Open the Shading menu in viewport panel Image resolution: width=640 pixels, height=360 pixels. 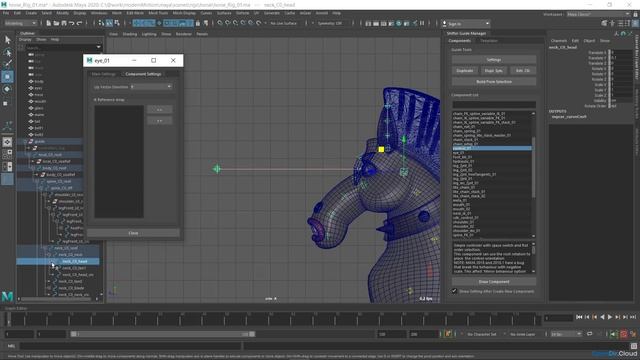pos(130,34)
